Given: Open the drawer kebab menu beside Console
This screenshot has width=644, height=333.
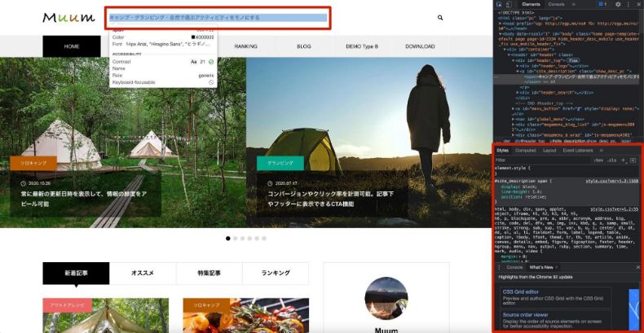Looking at the screenshot, I should pyautogui.click(x=499, y=267).
